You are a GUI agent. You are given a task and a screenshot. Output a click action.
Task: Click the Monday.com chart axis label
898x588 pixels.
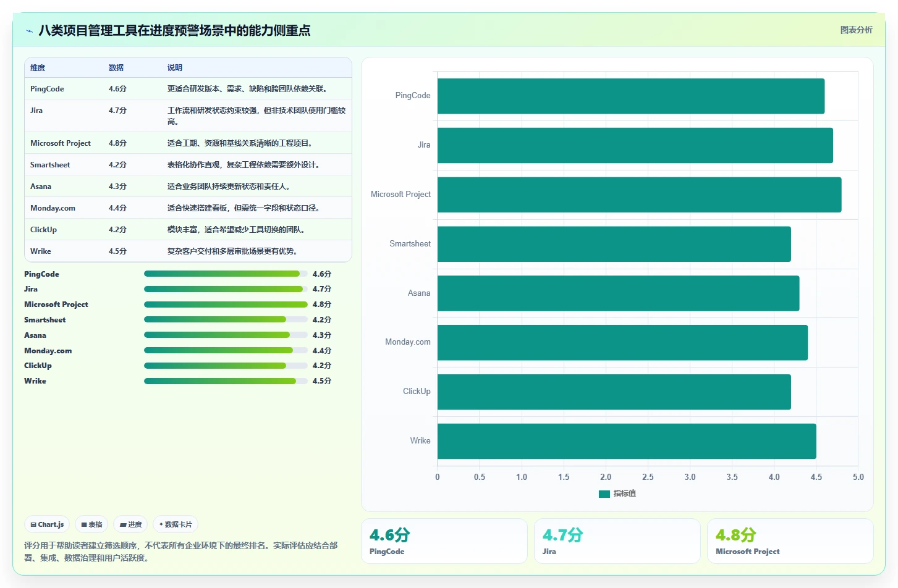click(408, 342)
